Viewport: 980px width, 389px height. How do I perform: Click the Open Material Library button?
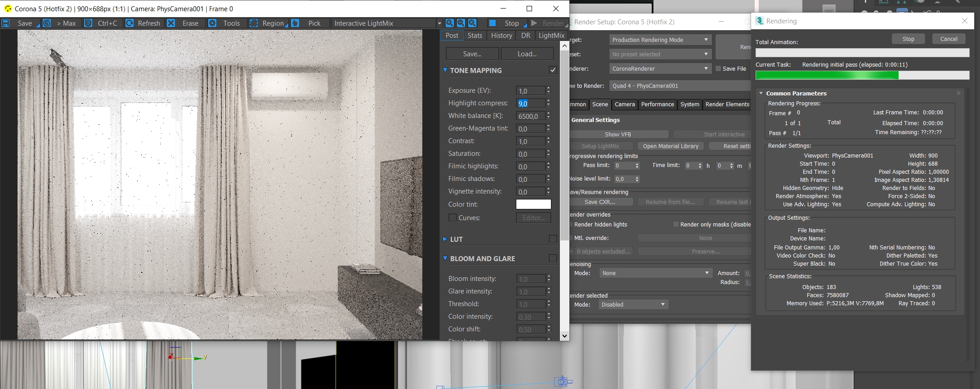(x=670, y=146)
